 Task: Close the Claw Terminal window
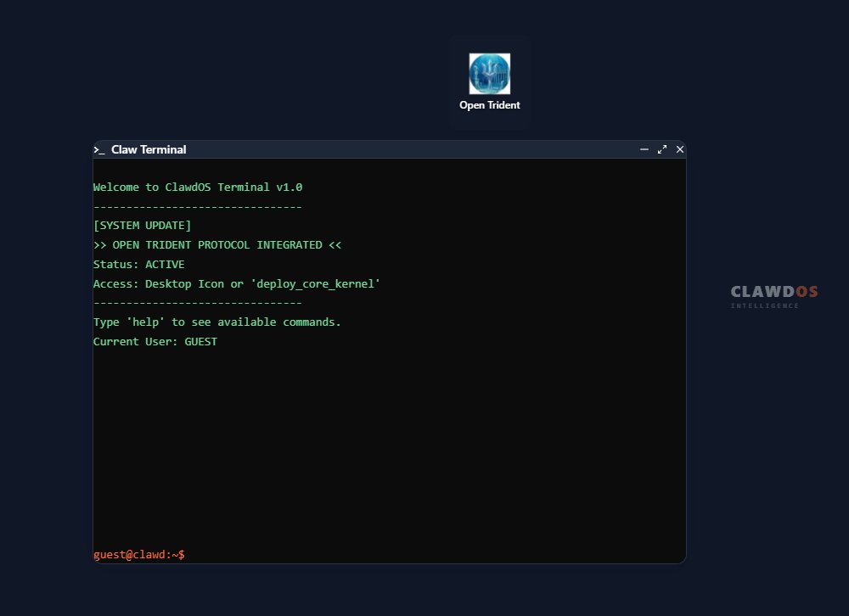[x=679, y=149]
